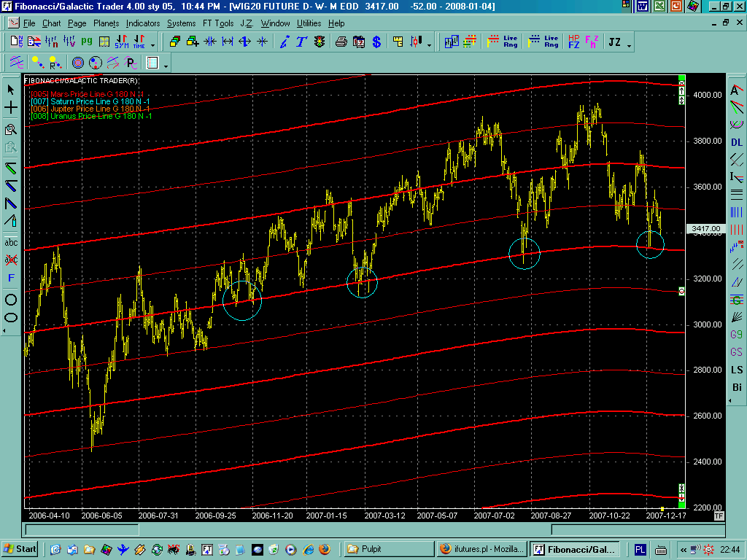This screenshot has width=747, height=560.
Task: Click the abc text annotation tool
Action: [11, 242]
